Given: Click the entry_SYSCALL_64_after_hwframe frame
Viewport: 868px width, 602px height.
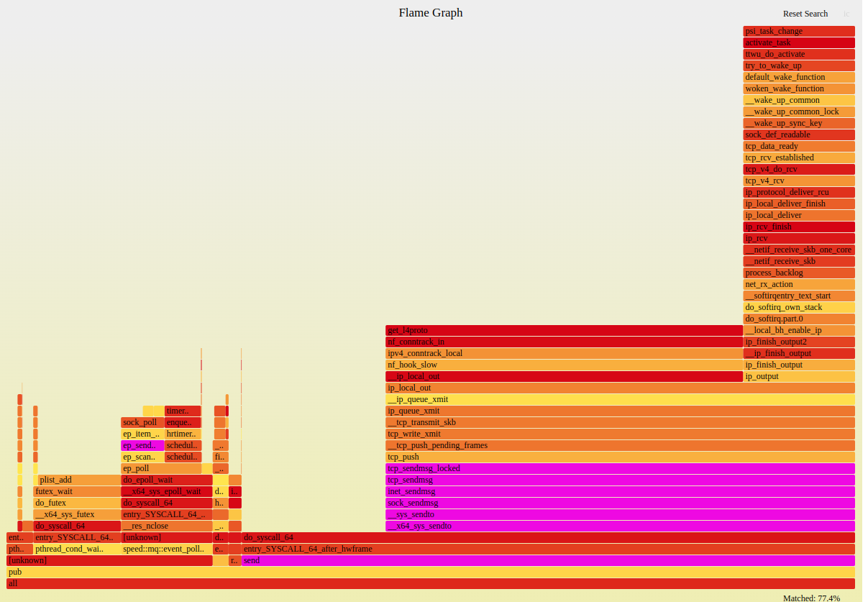Looking at the screenshot, I should [547, 549].
